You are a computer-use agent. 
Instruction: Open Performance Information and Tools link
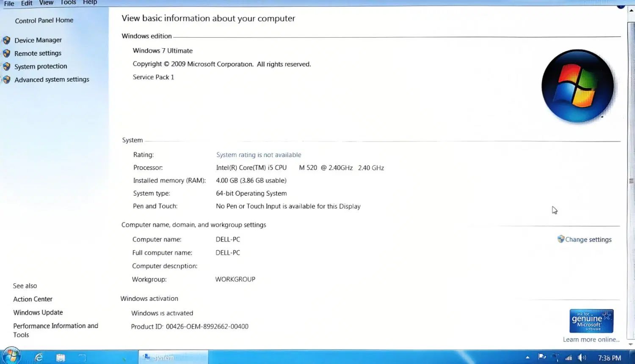tap(55, 330)
